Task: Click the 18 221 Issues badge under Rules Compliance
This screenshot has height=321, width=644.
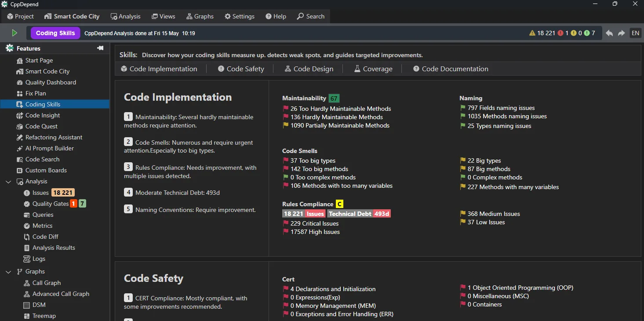Action: 304,214
